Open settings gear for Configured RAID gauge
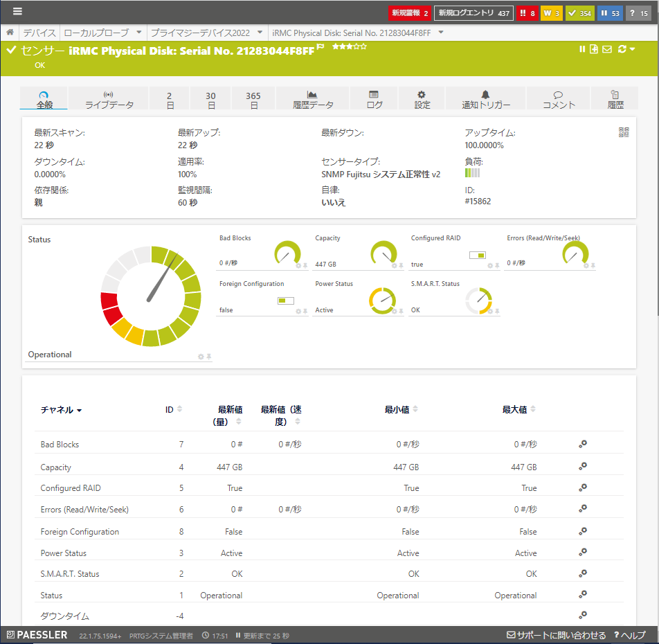This screenshot has height=644, width=659. (x=490, y=266)
